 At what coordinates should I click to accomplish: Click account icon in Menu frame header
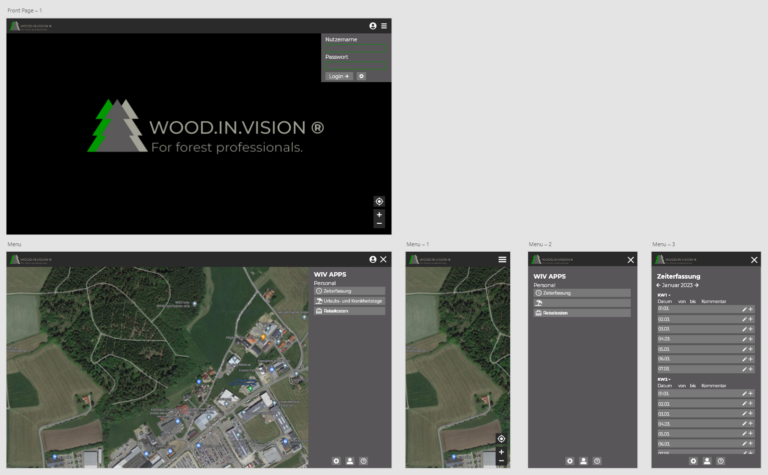click(373, 260)
